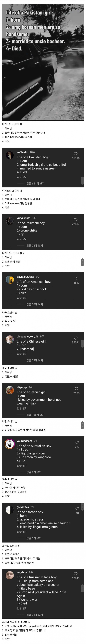Tap the heart on yourgodsam's comment
This screenshot has width=86, height=644.
77,442
